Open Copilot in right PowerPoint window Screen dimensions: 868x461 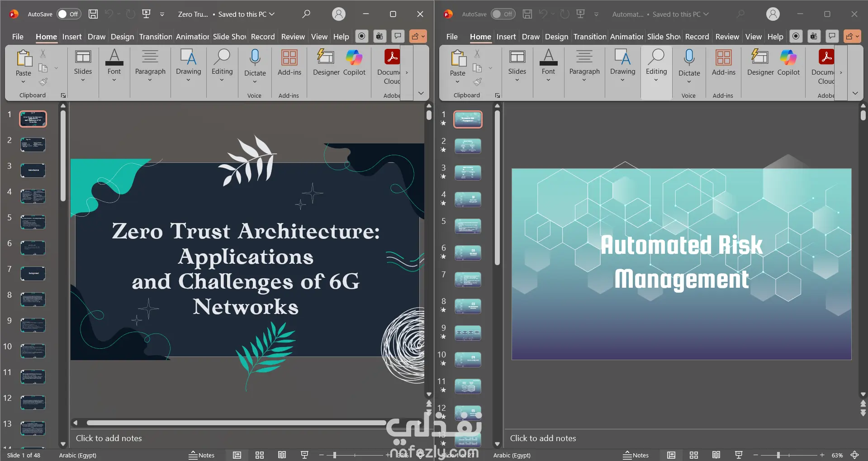click(x=788, y=62)
